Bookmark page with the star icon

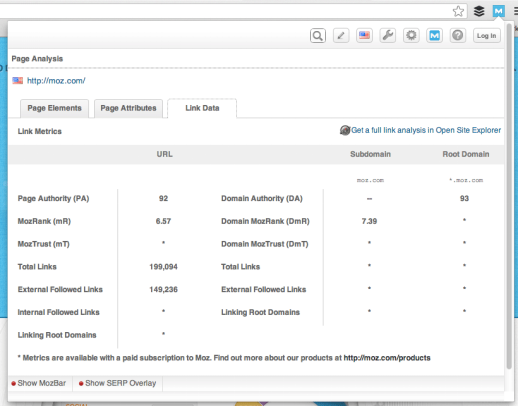click(x=459, y=11)
